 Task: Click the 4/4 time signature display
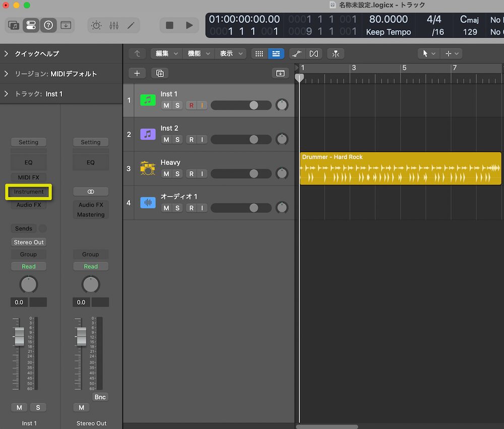pos(433,20)
